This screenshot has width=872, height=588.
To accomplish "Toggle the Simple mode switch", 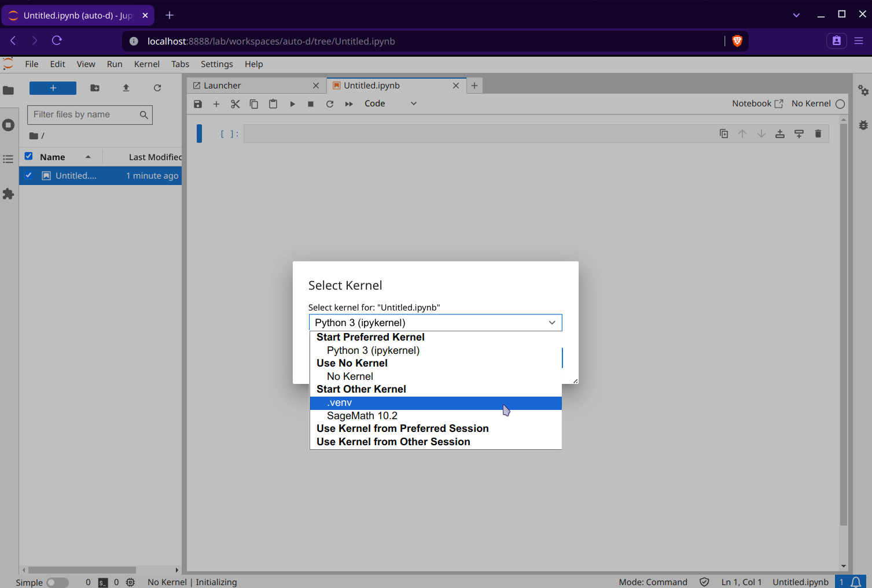I will tap(57, 582).
